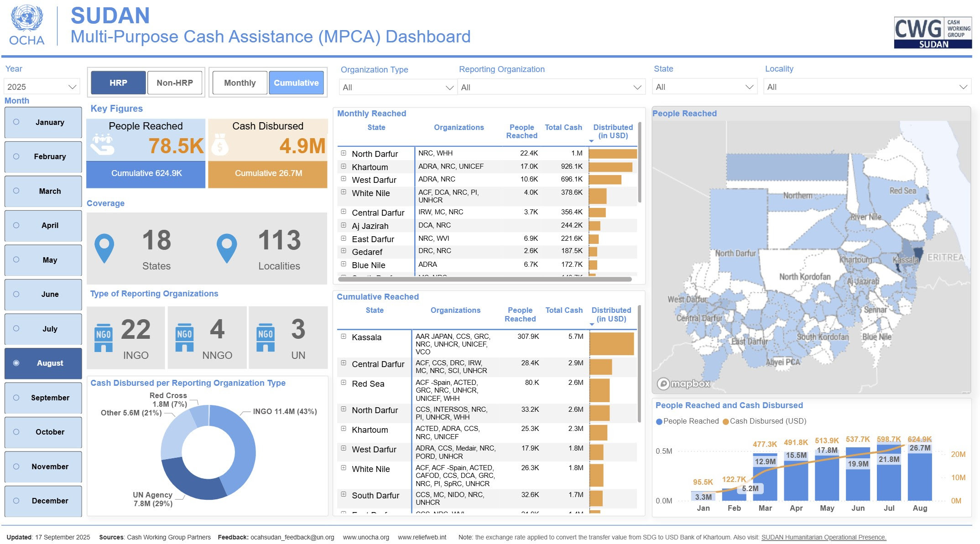Screen dimensions: 980x544
Task: Switch to the Monthly view tab
Action: pos(240,83)
